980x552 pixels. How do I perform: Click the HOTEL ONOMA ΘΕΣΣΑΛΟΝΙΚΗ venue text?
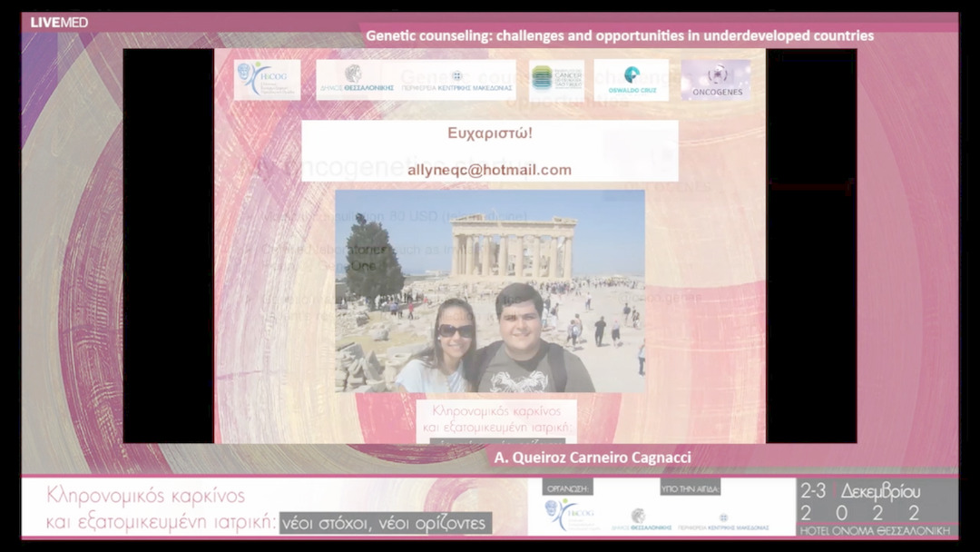(x=877, y=530)
